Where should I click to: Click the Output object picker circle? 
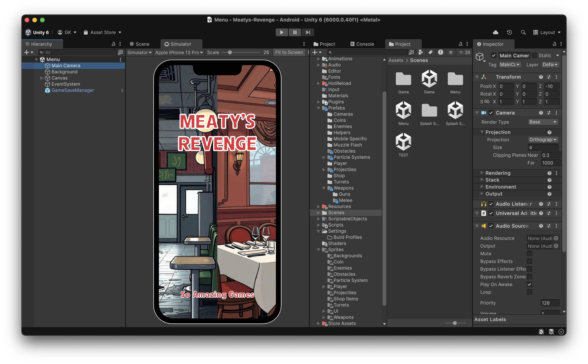point(556,246)
